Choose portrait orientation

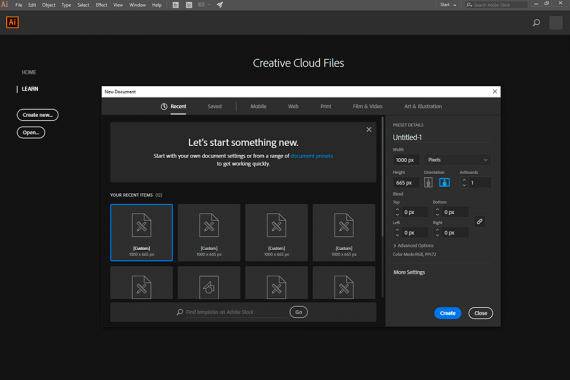[429, 183]
